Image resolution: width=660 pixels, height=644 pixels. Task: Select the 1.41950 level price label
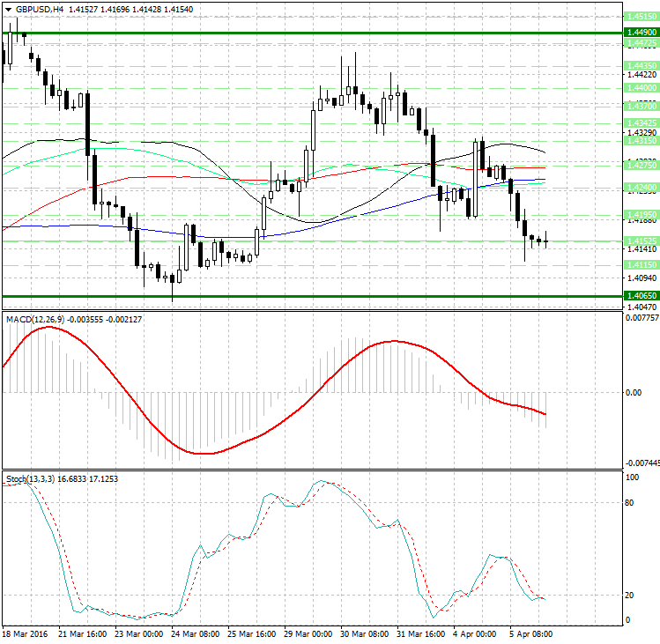(640, 214)
